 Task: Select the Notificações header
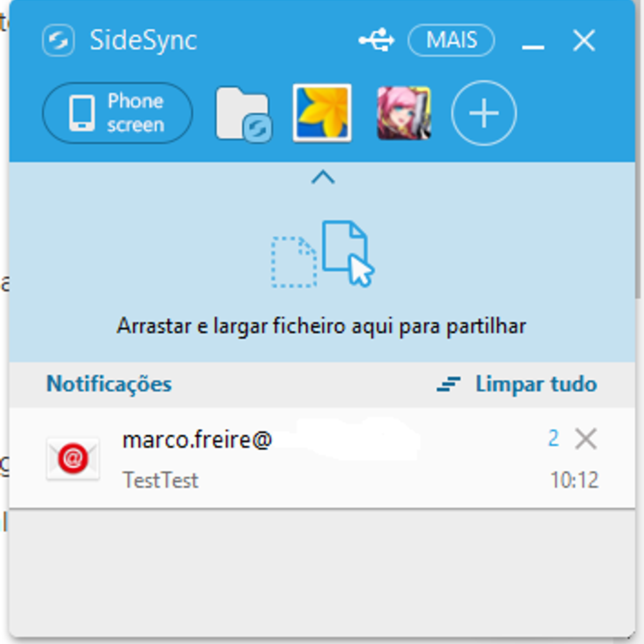coord(109,384)
